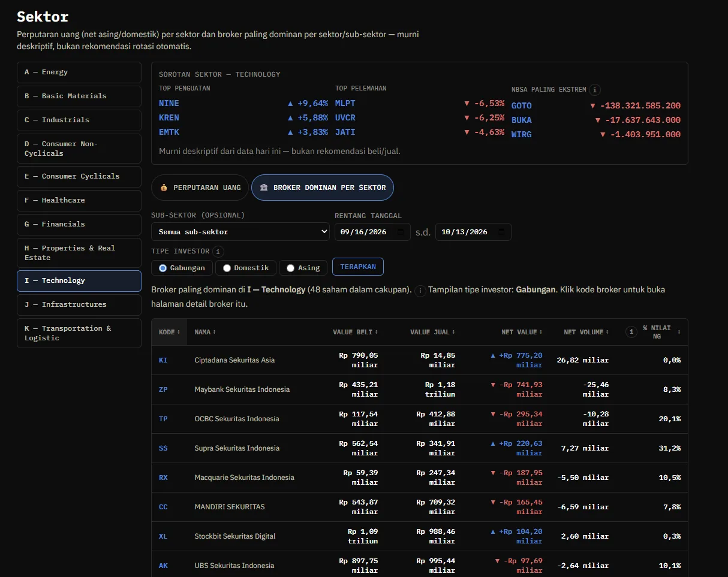Screen dimensions: 728x577
Task: Sort table by NET VOLUME column
Action: click(x=586, y=332)
